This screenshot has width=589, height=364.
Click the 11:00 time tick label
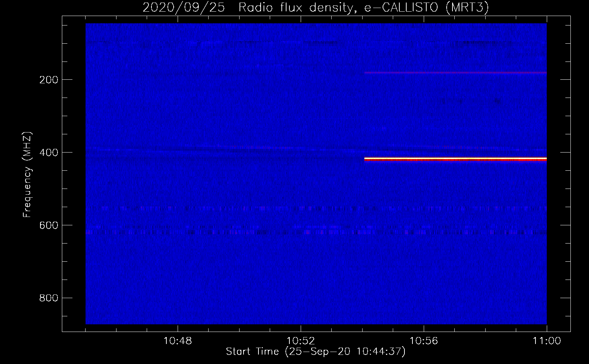pos(547,341)
